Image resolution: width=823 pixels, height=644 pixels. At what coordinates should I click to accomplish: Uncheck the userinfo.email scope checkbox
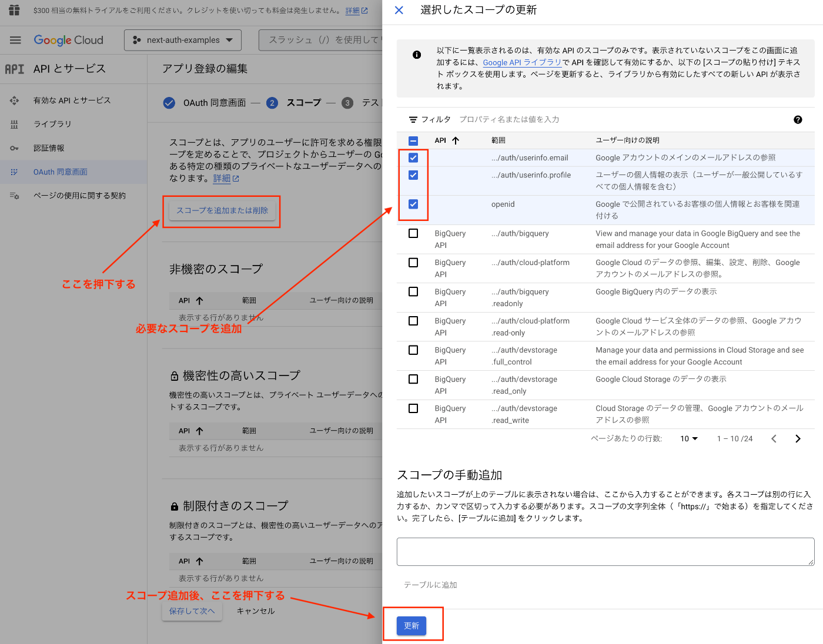coord(413,157)
